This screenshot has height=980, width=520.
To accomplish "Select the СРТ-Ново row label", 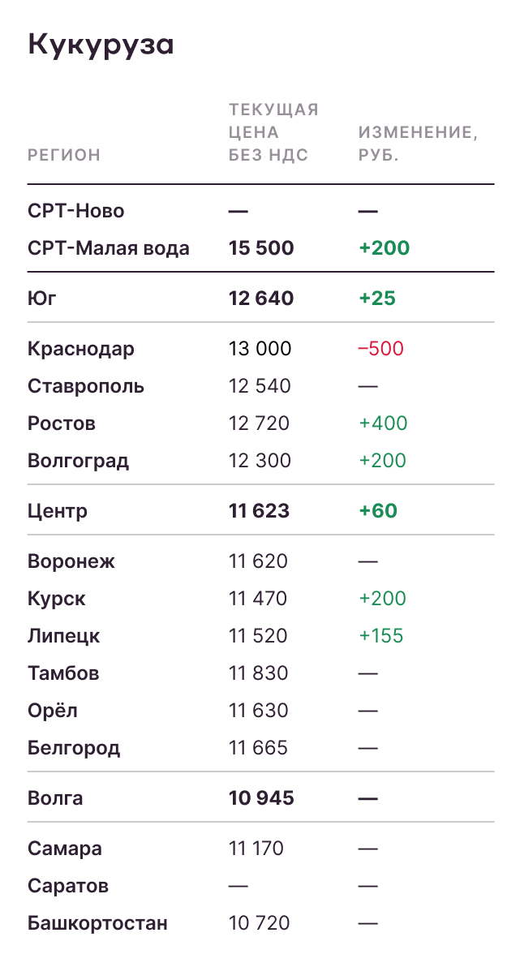I will coord(76,211).
